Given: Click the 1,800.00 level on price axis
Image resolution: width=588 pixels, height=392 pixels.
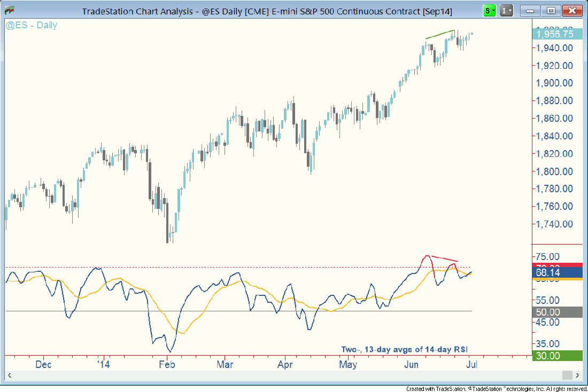Looking at the screenshot, I should pyautogui.click(x=555, y=171).
